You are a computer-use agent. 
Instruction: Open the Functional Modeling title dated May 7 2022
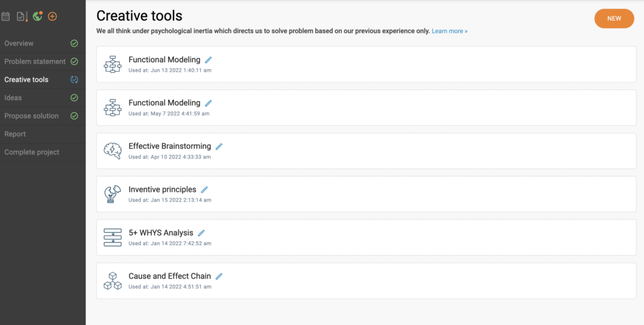click(x=164, y=102)
